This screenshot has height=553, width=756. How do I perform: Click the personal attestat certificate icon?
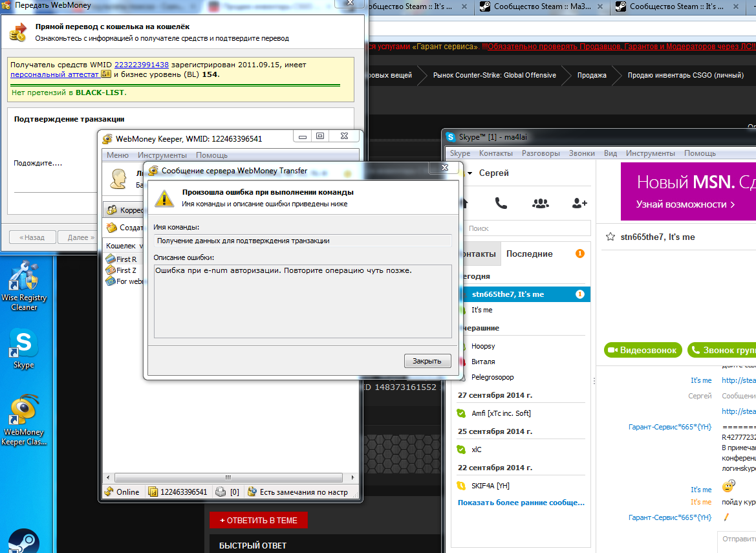[x=106, y=74]
